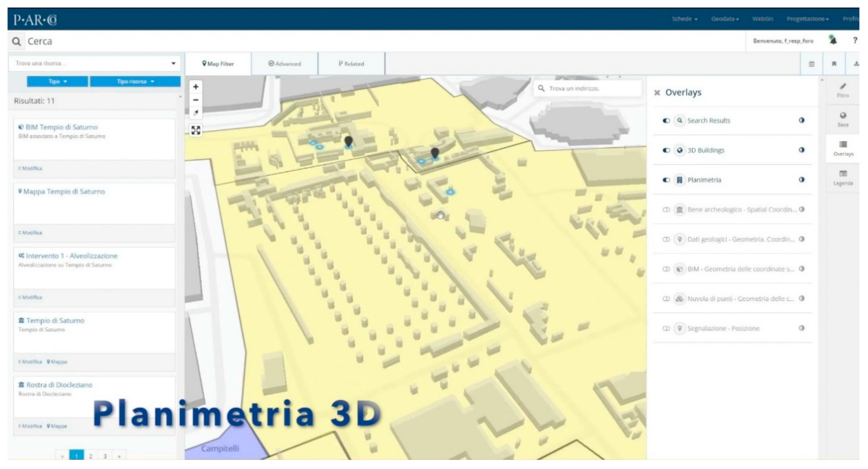Open the Legenda panel

[x=843, y=178]
